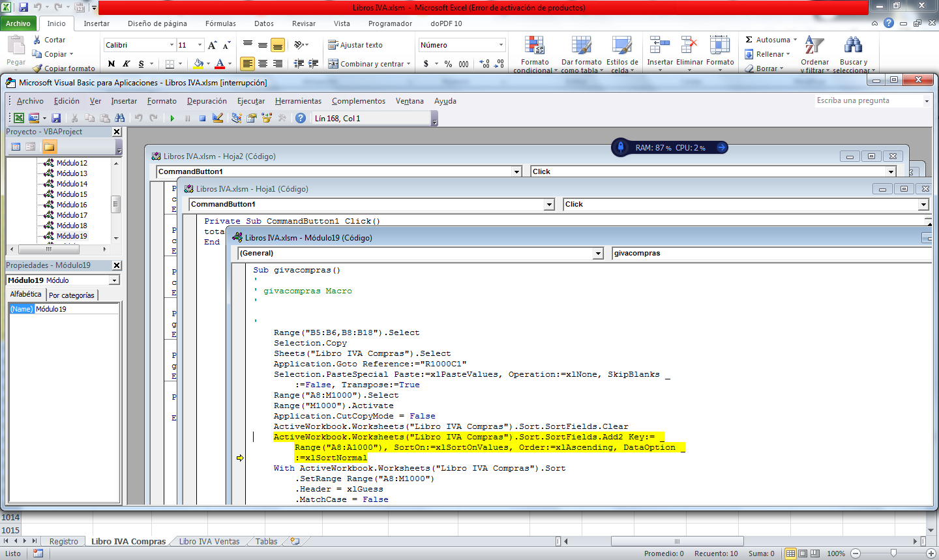Open Click procedure dropdown in Hoja2 code window
Viewport: 939px width, 560px height.
tap(891, 171)
